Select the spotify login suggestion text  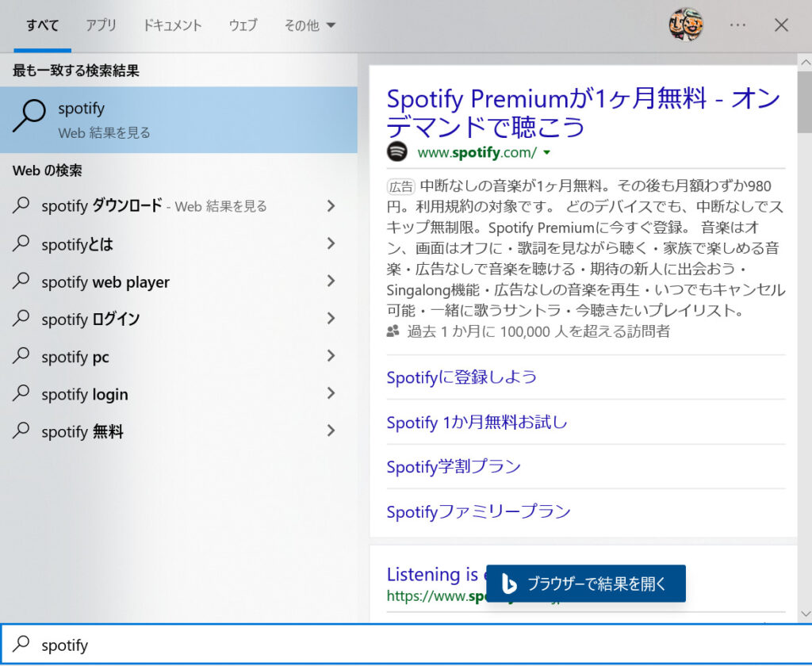[x=84, y=394]
